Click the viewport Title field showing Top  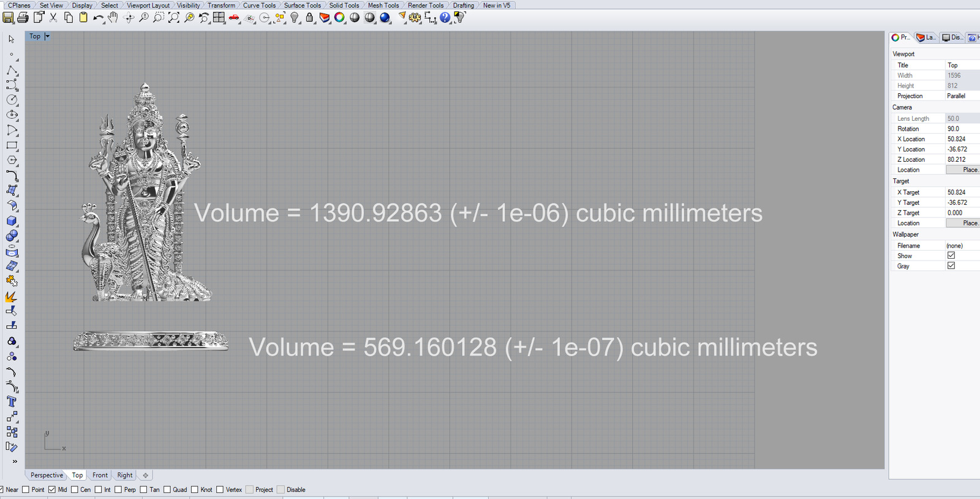pyautogui.click(x=962, y=65)
